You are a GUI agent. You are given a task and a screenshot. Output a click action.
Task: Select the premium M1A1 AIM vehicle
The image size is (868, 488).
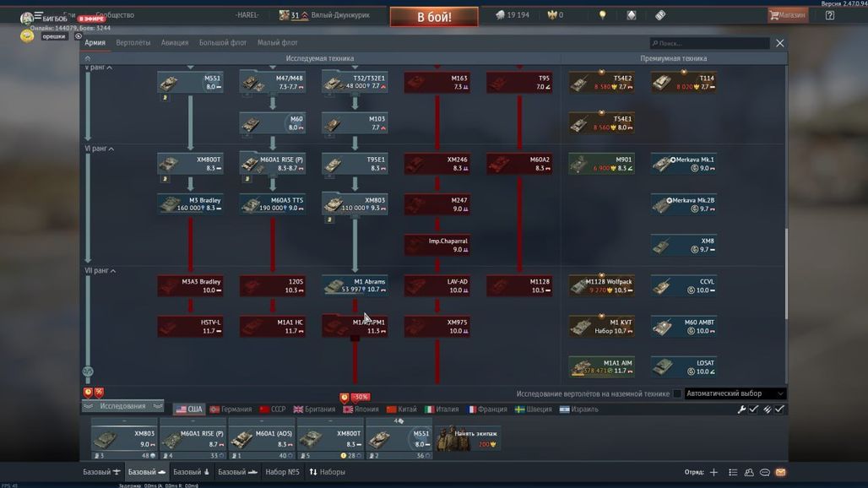602,366
